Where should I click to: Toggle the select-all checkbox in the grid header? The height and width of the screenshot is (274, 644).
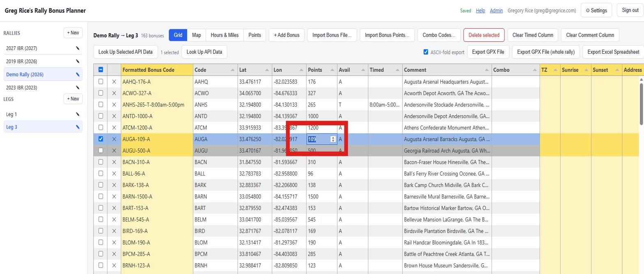point(101,70)
